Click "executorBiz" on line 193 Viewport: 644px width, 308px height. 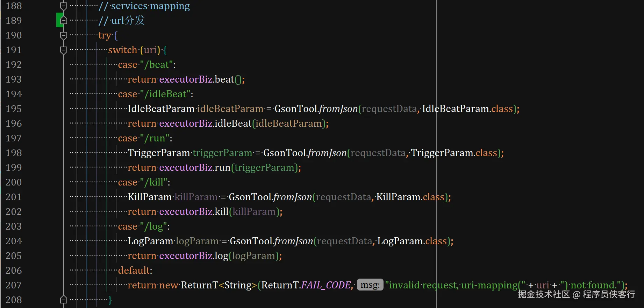point(186,79)
